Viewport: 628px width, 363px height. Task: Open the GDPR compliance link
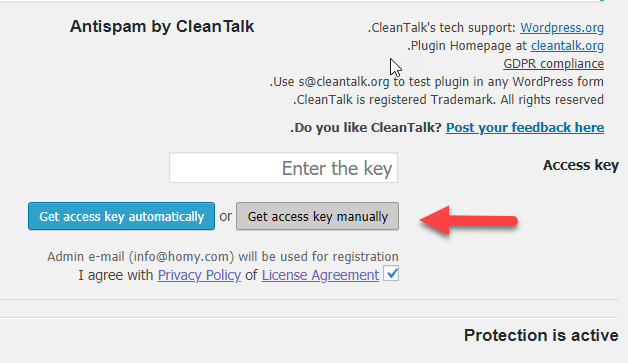point(554,64)
